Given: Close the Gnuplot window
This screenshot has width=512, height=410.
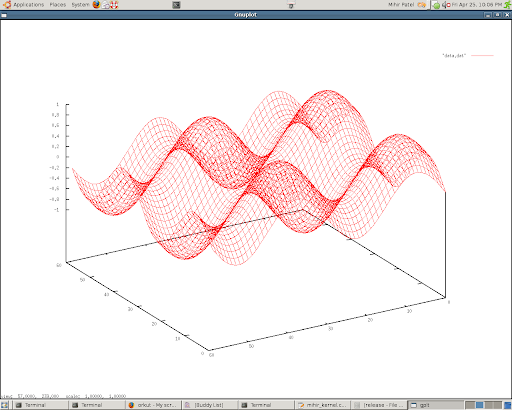Looking at the screenshot, I should click(x=507, y=15).
